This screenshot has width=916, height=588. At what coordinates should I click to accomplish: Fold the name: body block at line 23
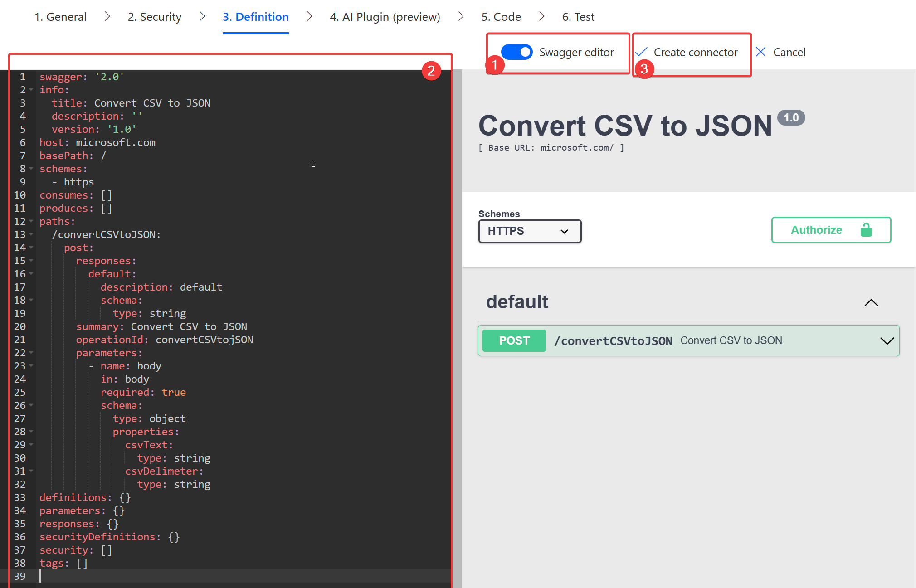[31, 366]
